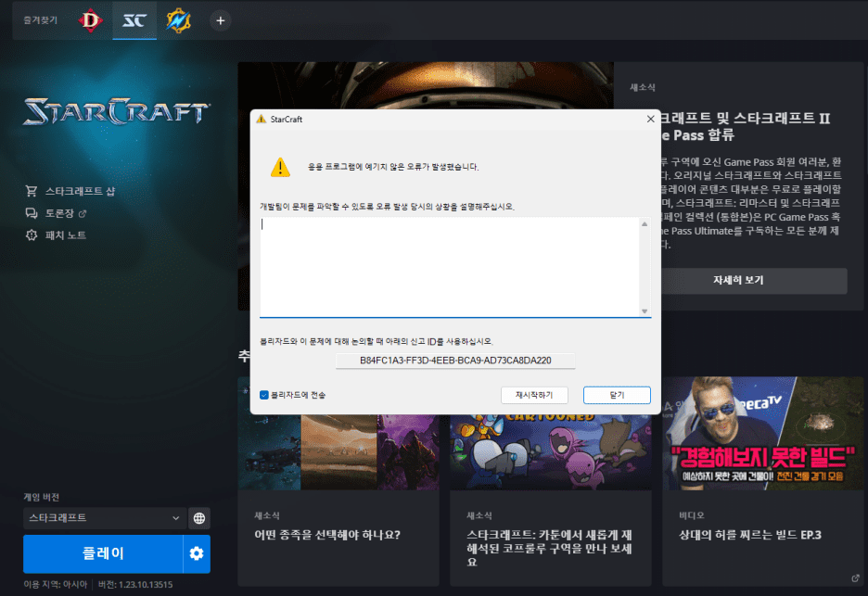The width and height of the screenshot is (868, 596).
Task: Click the Game Pass news headline
Action: [745, 126]
